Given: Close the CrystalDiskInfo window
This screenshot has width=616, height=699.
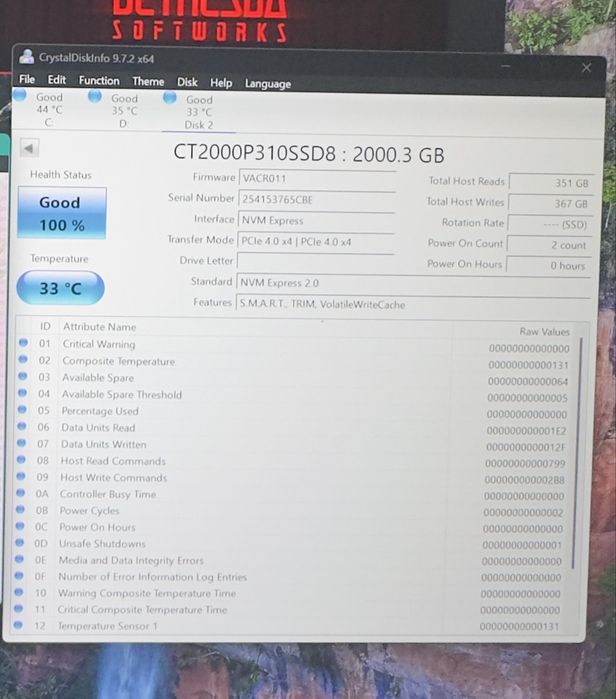Looking at the screenshot, I should click(586, 68).
